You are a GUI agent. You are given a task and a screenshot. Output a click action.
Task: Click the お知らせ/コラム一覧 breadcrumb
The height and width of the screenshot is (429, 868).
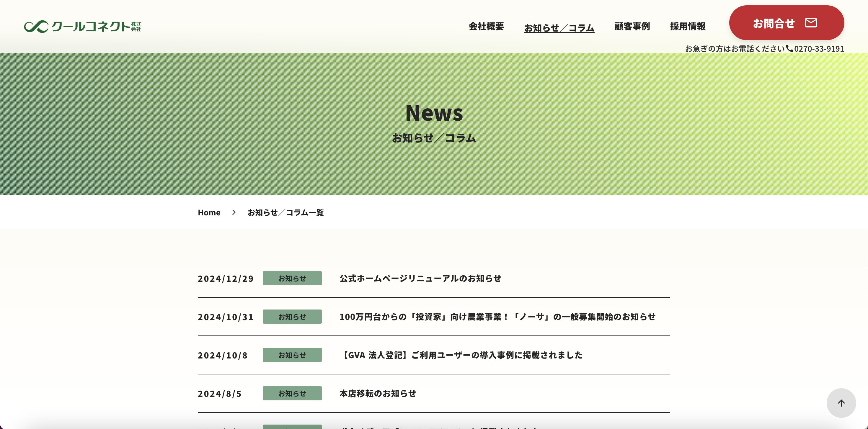[285, 212]
